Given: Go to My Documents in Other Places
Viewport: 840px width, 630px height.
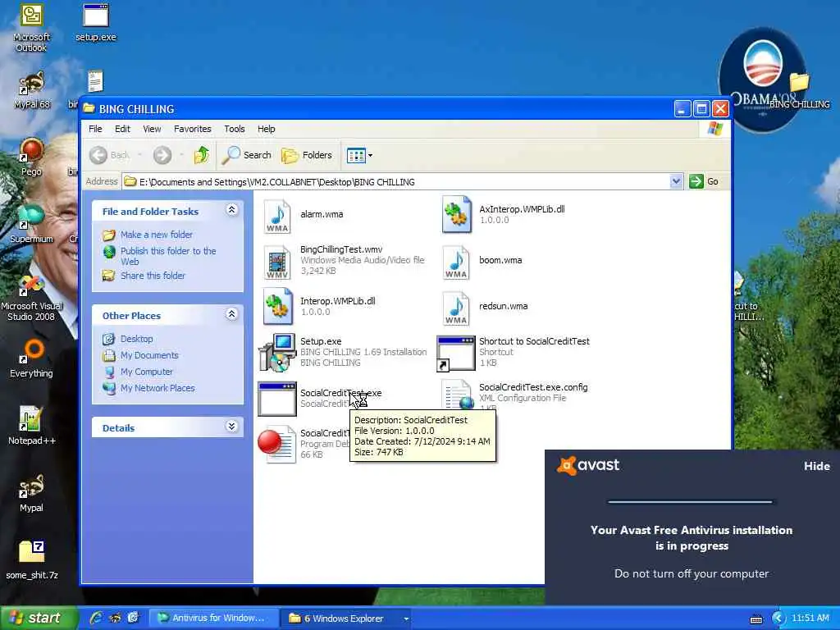Looking at the screenshot, I should [149, 355].
